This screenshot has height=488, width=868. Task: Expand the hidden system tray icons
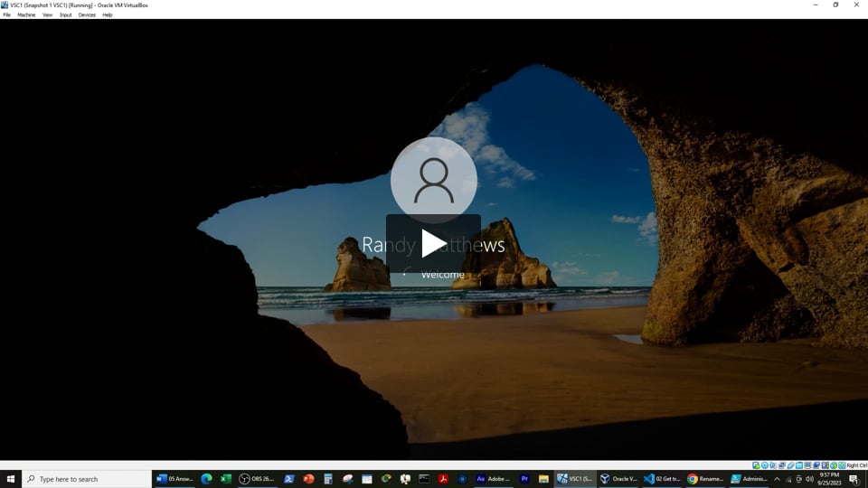click(x=777, y=479)
